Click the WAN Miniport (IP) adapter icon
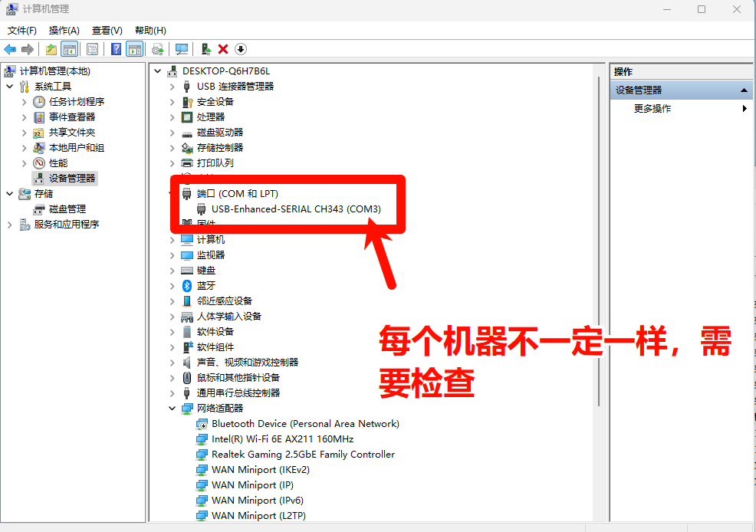Screen dimensions: 756x532 [202, 485]
